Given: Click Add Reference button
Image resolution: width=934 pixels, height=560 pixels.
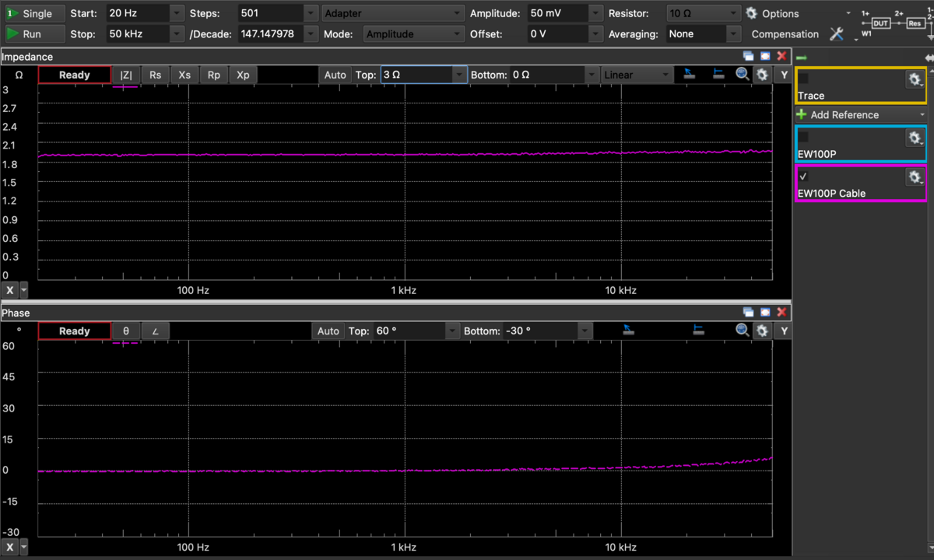Looking at the screenshot, I should coord(861,114).
